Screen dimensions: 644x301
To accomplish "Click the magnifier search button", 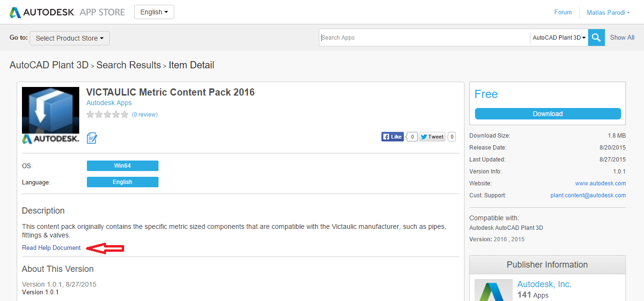I will [596, 38].
